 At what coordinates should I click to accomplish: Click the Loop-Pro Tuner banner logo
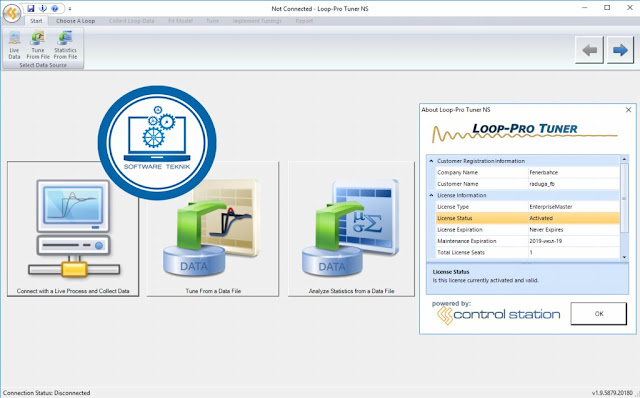pos(524,132)
